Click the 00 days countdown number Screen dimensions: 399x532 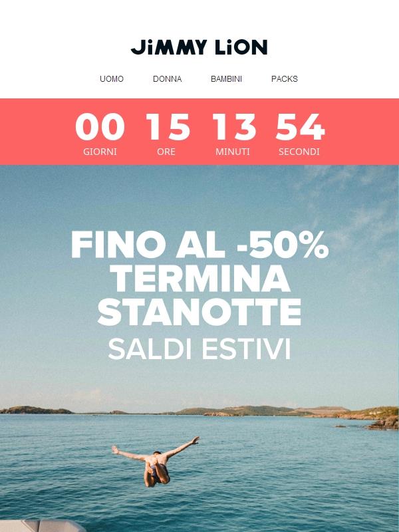(x=100, y=127)
